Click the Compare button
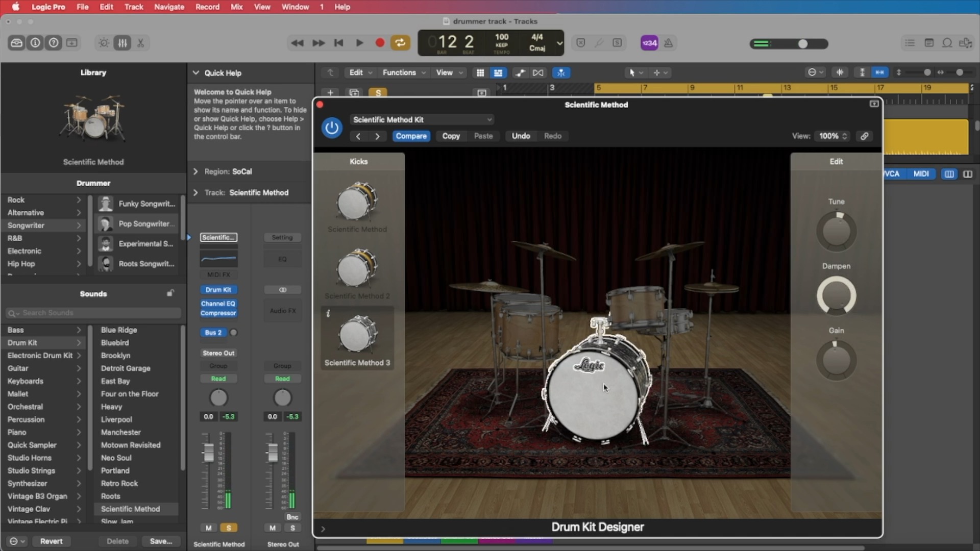Viewport: 980px width, 551px height. 411,136
